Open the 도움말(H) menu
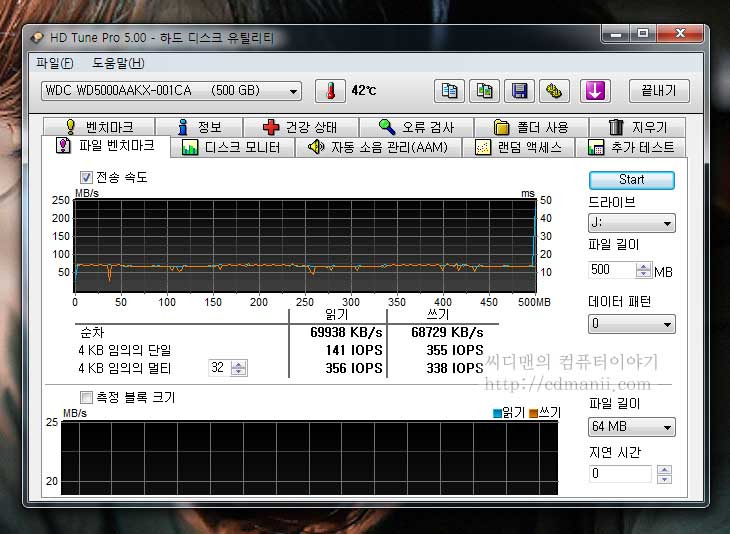Viewport: 730px width, 534px height. coord(118,63)
